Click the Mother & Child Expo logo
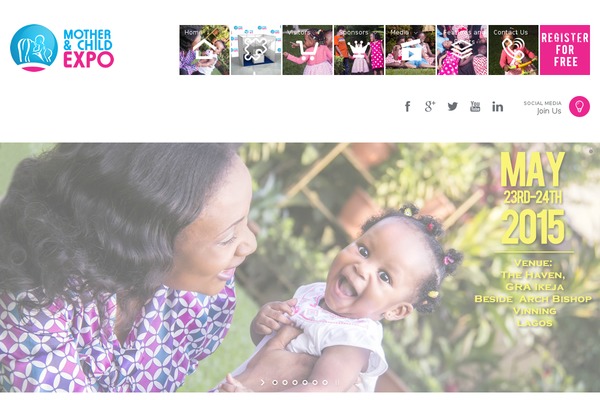The image size is (600, 400). [62, 48]
